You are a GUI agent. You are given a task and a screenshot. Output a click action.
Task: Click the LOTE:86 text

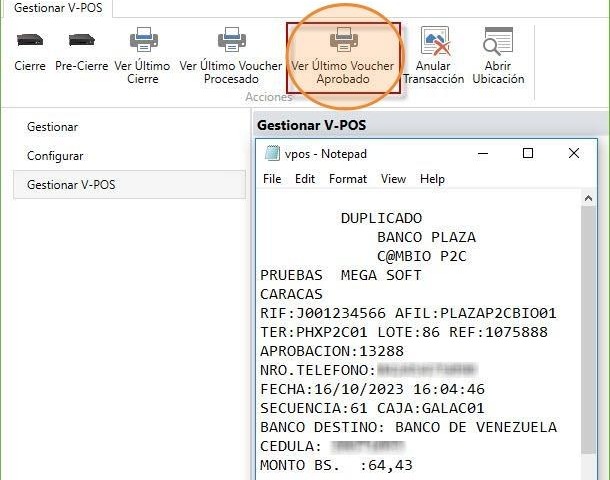coord(408,333)
